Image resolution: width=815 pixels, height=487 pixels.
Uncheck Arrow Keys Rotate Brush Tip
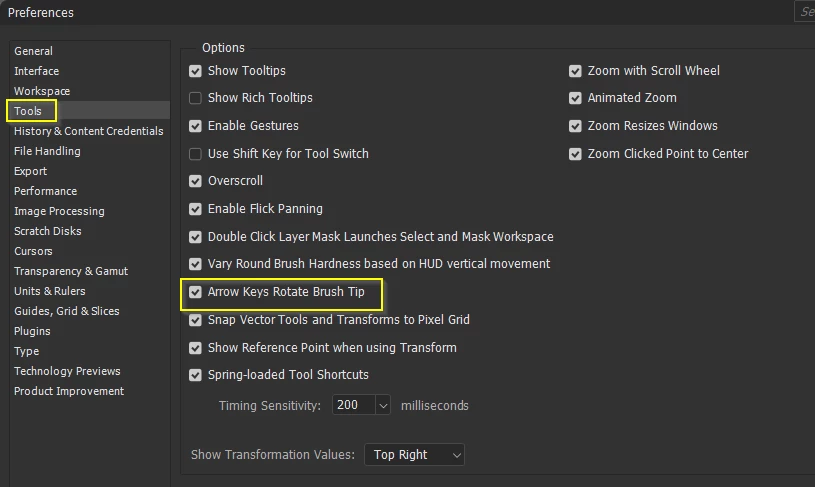tap(195, 292)
